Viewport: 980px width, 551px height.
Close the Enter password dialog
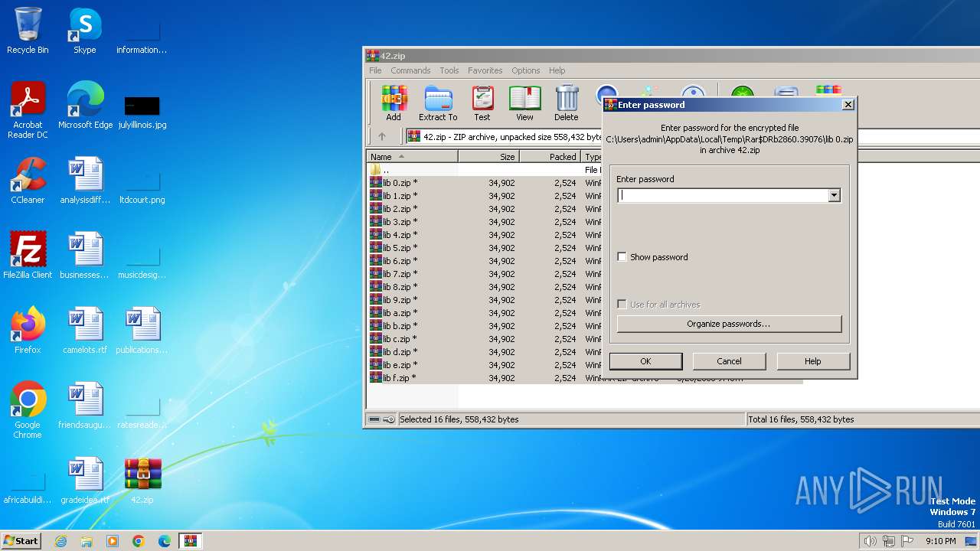[x=848, y=105]
